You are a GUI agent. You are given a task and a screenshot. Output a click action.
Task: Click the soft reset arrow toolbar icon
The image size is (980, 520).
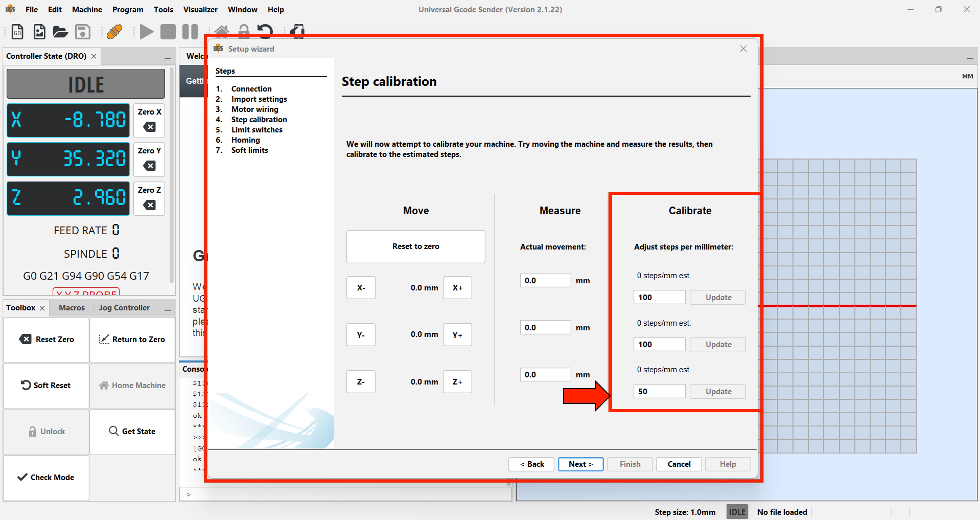pyautogui.click(x=265, y=31)
